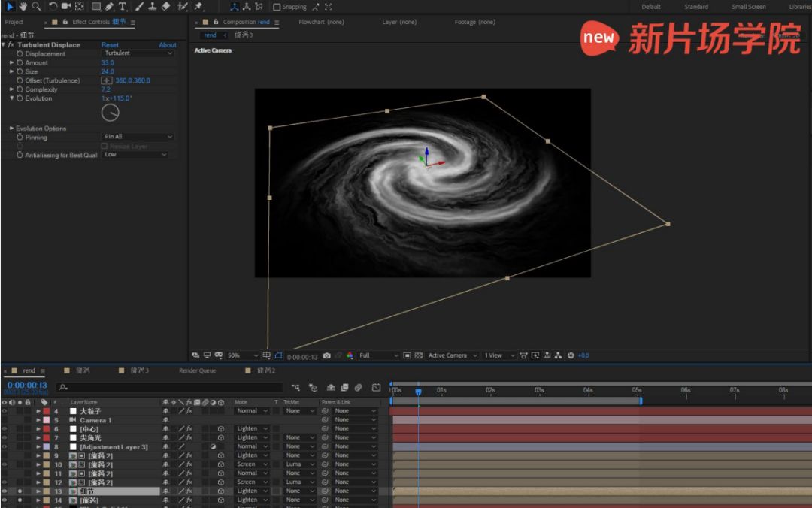Select the Zoom magnifier tool
The width and height of the screenshot is (812, 508).
(x=35, y=6)
